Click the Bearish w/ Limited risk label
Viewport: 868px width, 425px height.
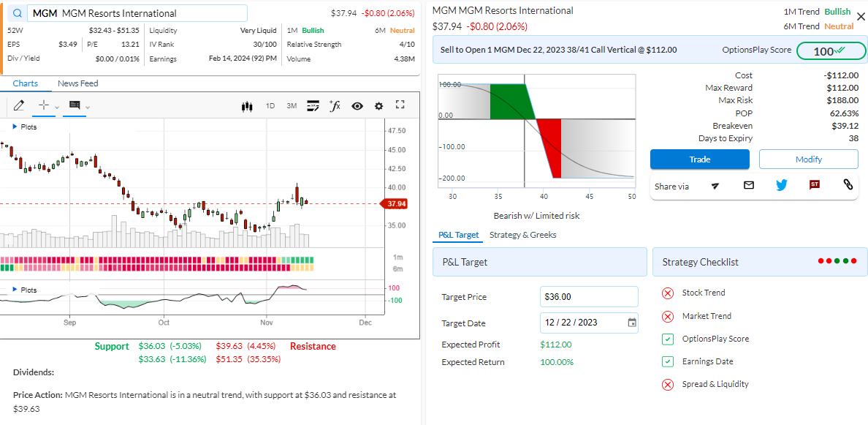(x=536, y=216)
